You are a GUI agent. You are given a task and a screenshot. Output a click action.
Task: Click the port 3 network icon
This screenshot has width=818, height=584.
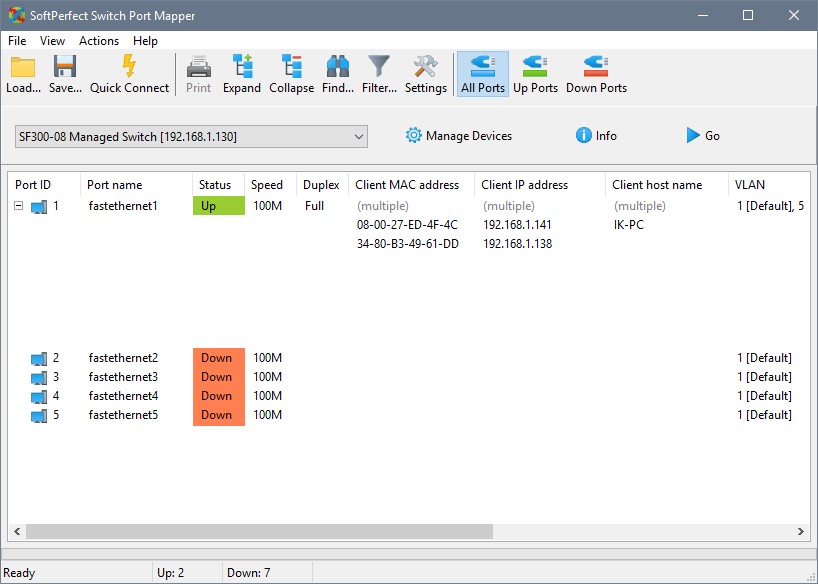(x=39, y=377)
